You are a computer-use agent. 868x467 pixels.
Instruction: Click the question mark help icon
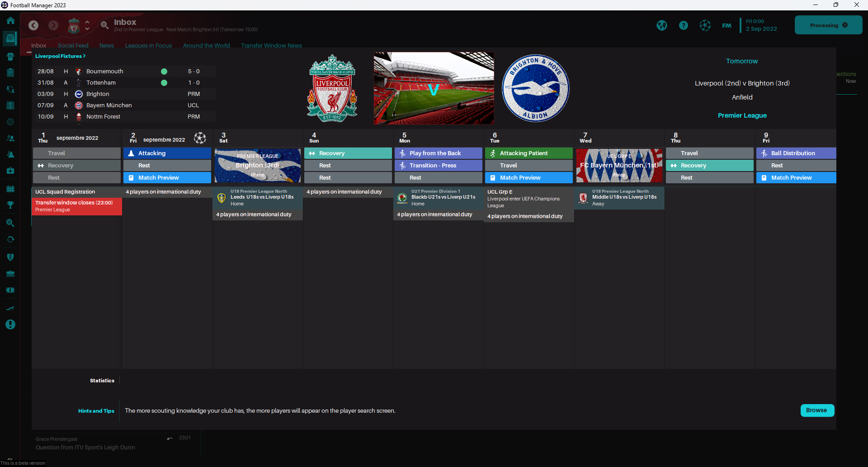[684, 25]
